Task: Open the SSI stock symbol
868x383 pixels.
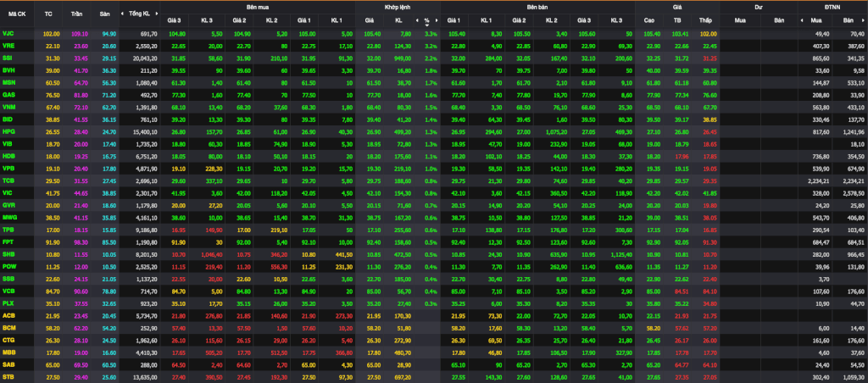Action: pos(8,58)
